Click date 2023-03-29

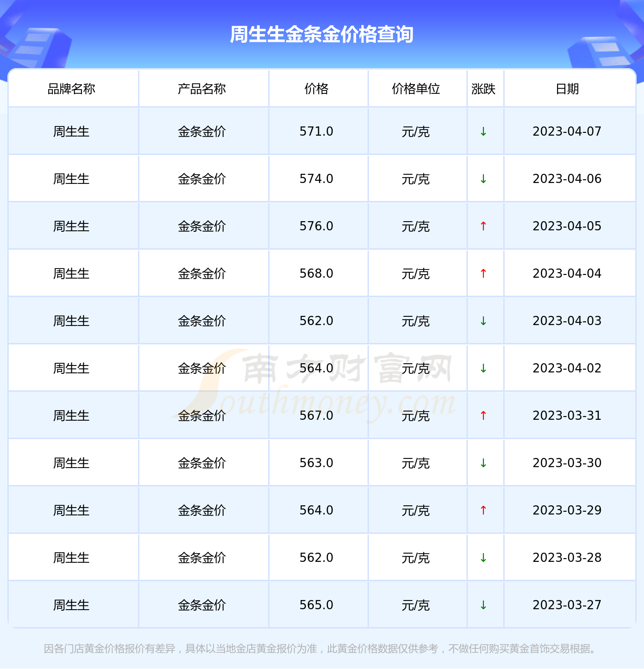click(x=567, y=510)
